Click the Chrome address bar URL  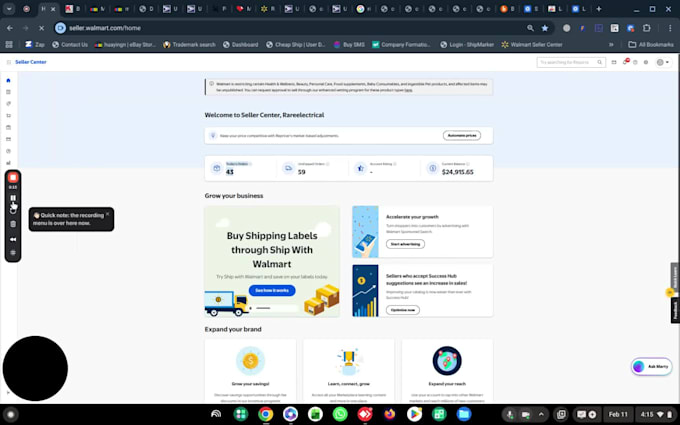tap(105, 28)
